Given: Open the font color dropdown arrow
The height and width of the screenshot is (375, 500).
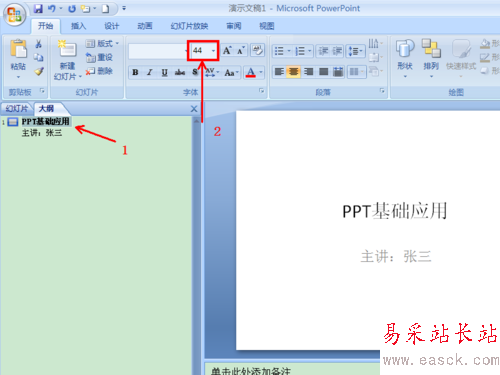Looking at the screenshot, I should 261,72.
